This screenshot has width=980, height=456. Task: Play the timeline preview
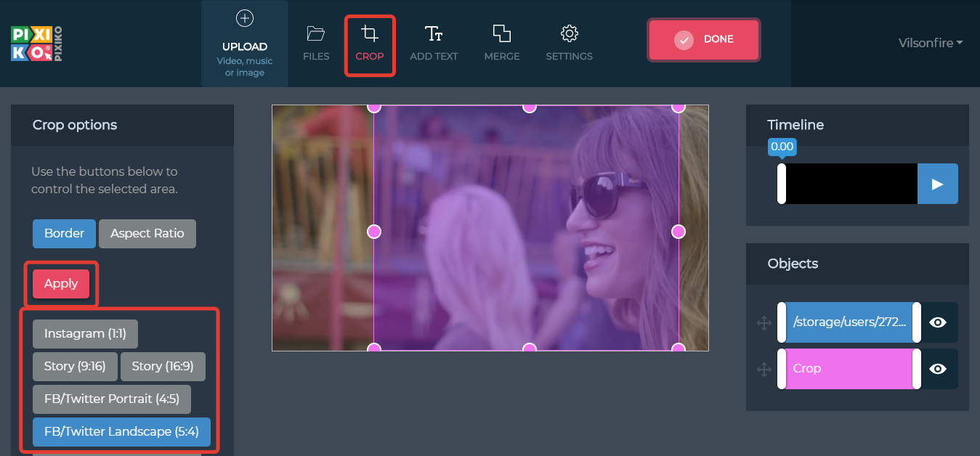point(938,184)
